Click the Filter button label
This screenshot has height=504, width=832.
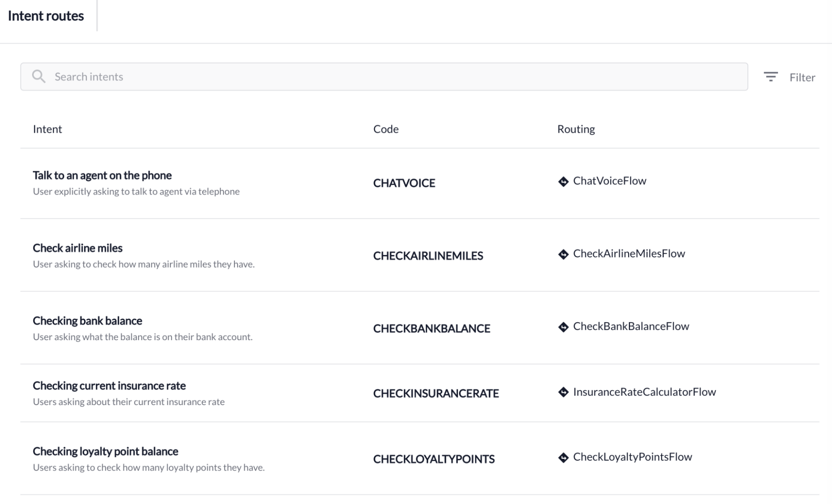(802, 77)
